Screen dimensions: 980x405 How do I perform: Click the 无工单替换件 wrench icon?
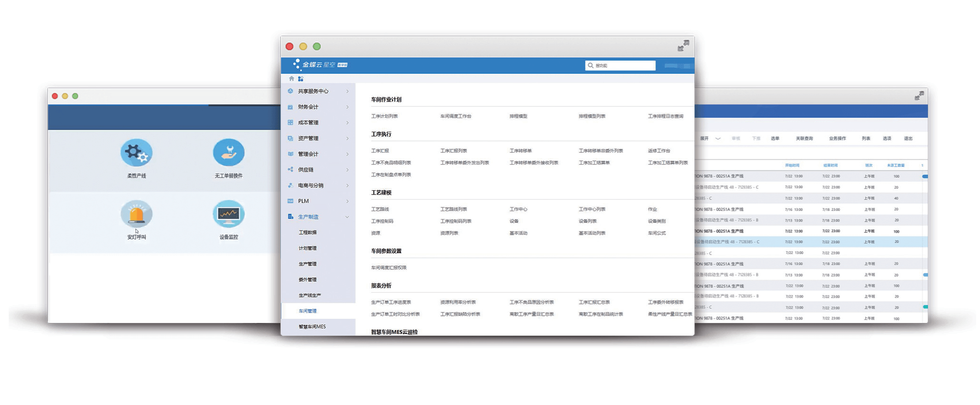tap(228, 153)
